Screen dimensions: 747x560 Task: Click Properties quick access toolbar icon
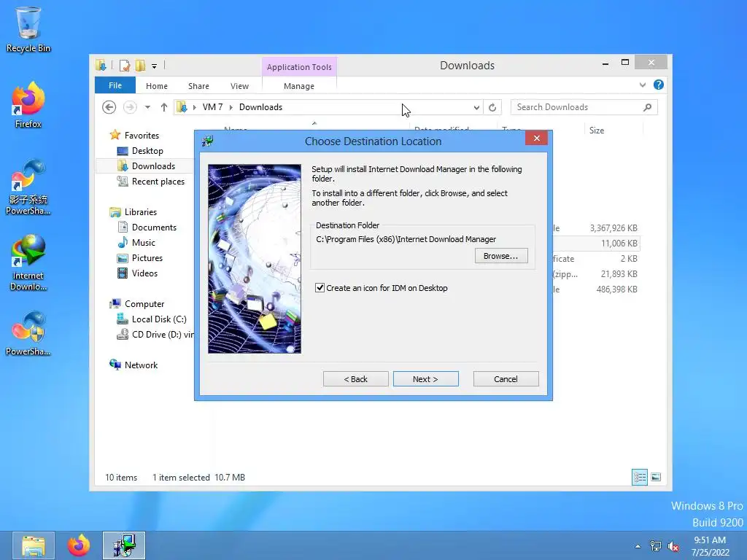(x=124, y=65)
